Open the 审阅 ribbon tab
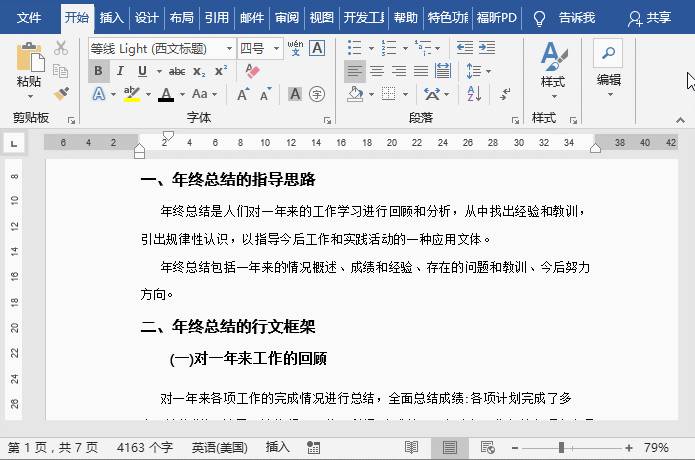The width and height of the screenshot is (695, 460). click(x=287, y=17)
